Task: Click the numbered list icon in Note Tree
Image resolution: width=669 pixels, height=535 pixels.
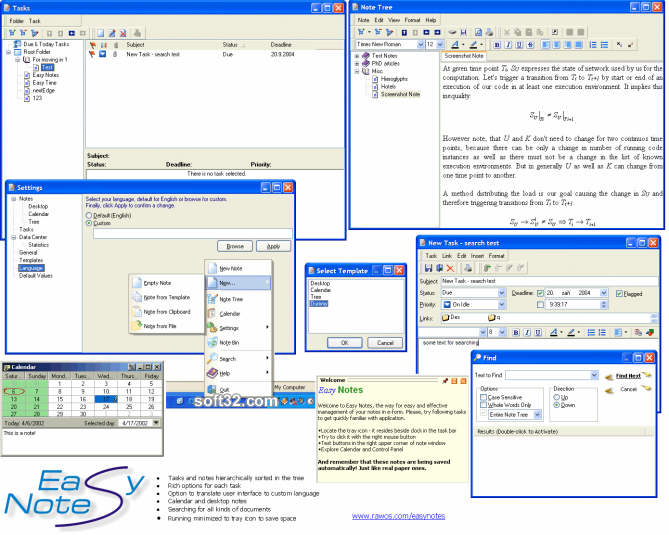Action: coord(593,45)
